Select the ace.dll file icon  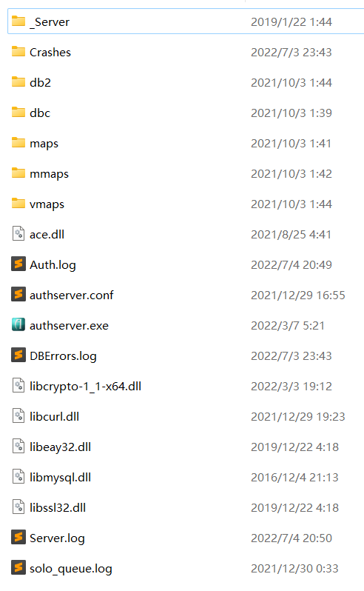pyautogui.click(x=18, y=234)
